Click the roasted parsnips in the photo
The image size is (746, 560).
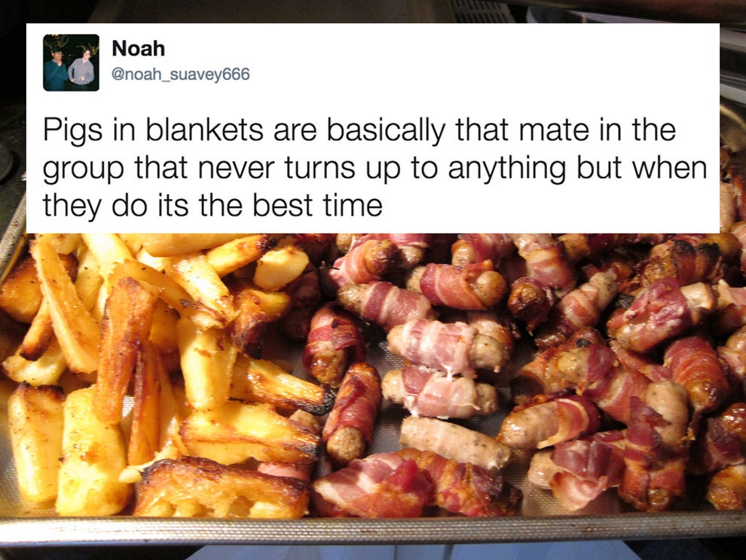click(157, 371)
